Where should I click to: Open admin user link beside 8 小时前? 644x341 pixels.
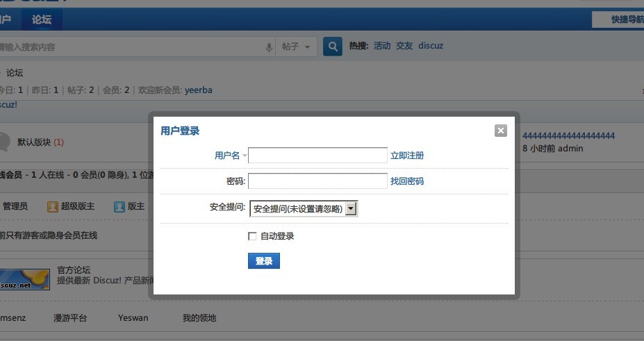570,148
